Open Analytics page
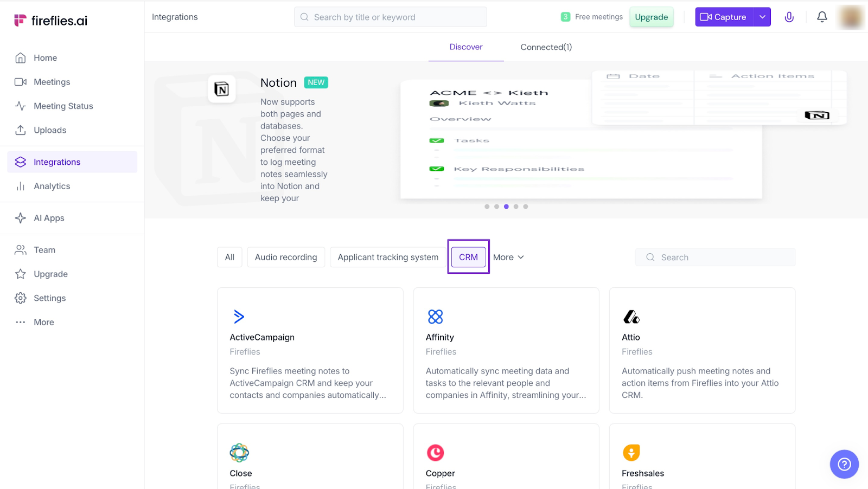The height and width of the screenshot is (489, 868). [x=72, y=186]
